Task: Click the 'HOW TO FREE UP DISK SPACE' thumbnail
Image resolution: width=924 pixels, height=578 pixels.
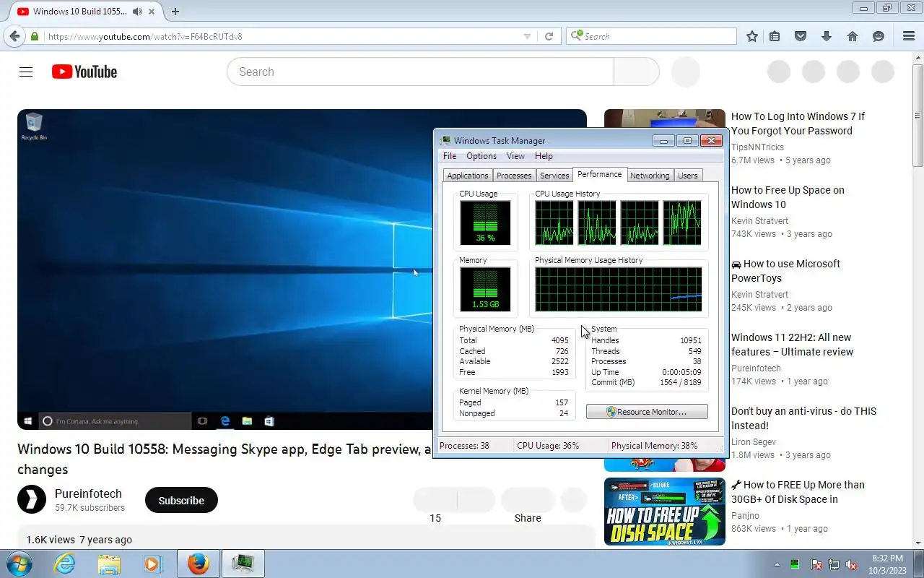Action: pyautogui.click(x=665, y=512)
